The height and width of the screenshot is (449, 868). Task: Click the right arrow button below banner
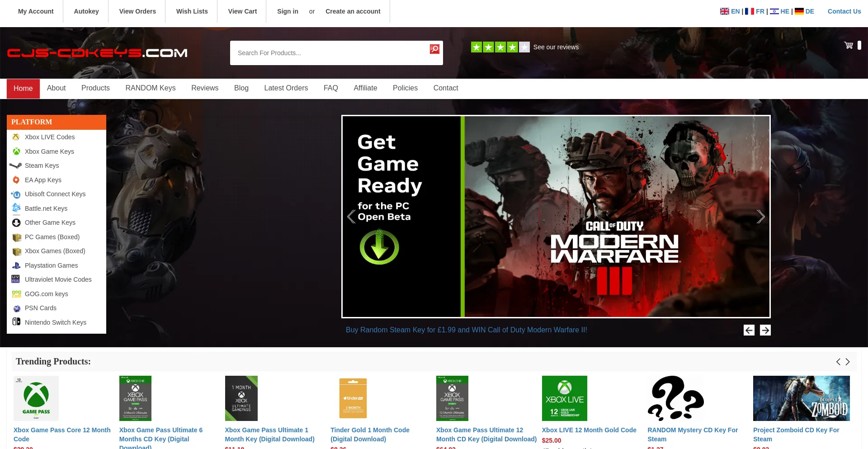pyautogui.click(x=765, y=330)
